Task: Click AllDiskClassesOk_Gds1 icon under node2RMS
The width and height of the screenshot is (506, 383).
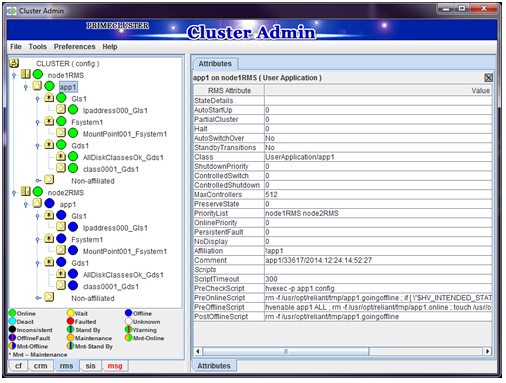Action: (61, 274)
